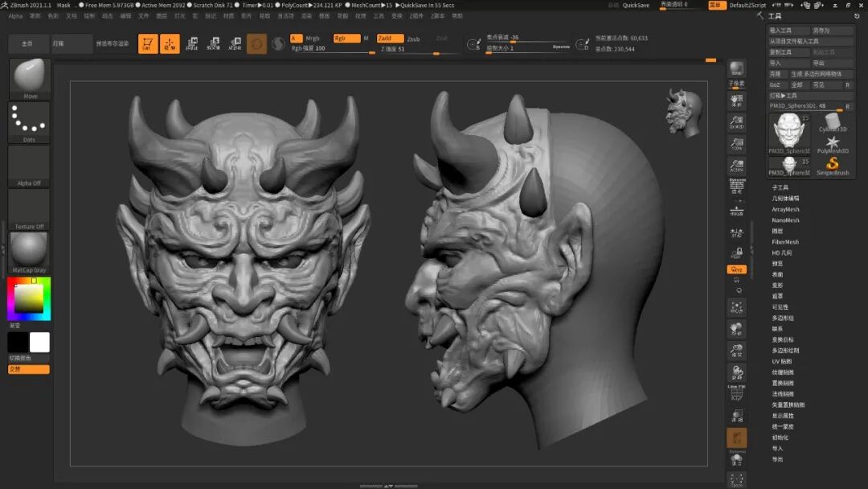Activate the Draw mode button
Viewport: 868px width, 489px height.
(x=170, y=43)
